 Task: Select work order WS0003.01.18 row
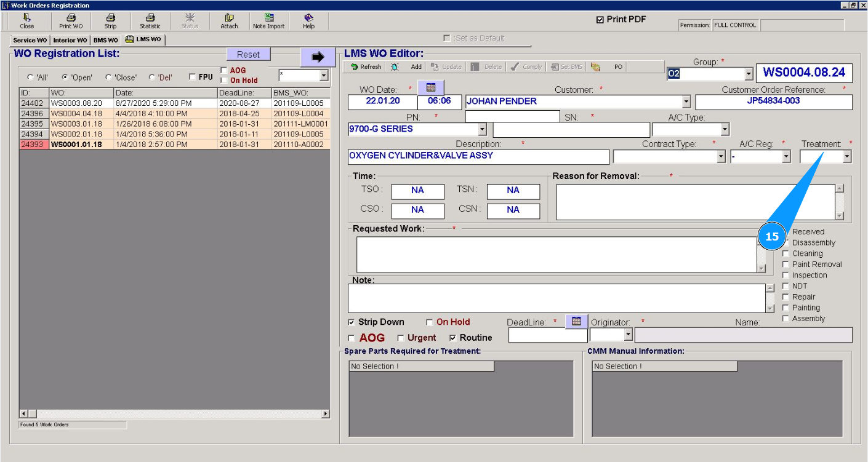(x=174, y=124)
